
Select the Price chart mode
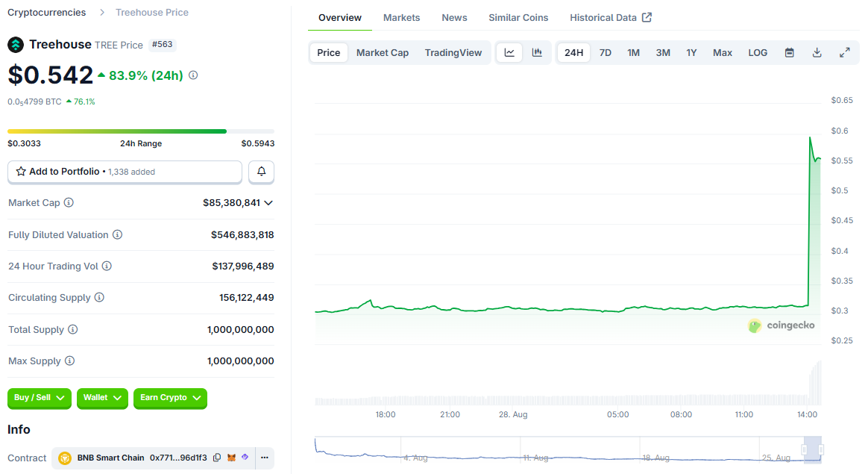pos(328,53)
